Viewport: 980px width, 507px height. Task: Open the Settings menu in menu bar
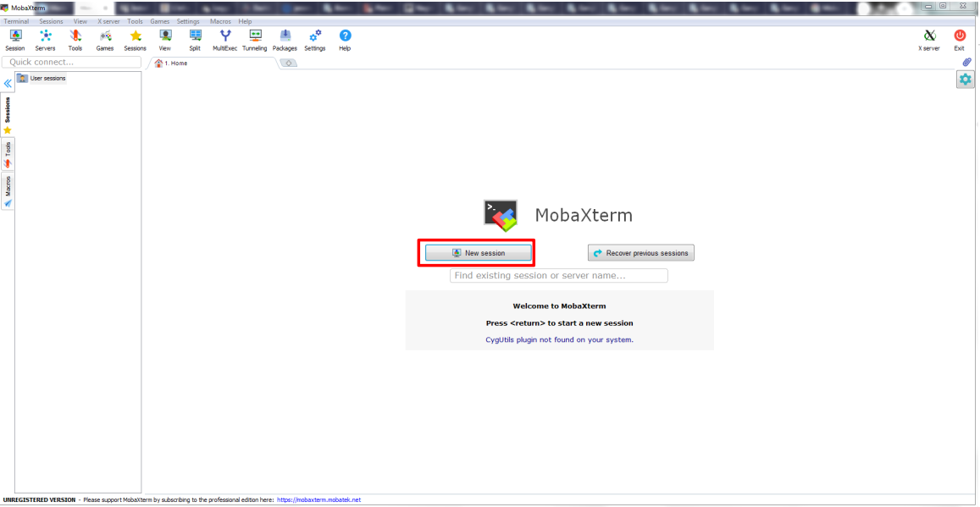click(x=188, y=21)
